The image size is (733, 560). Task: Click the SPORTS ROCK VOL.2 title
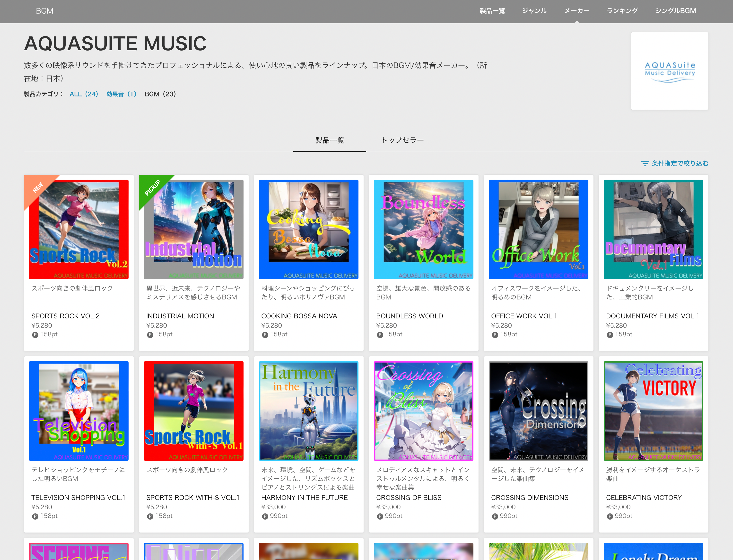click(x=65, y=316)
